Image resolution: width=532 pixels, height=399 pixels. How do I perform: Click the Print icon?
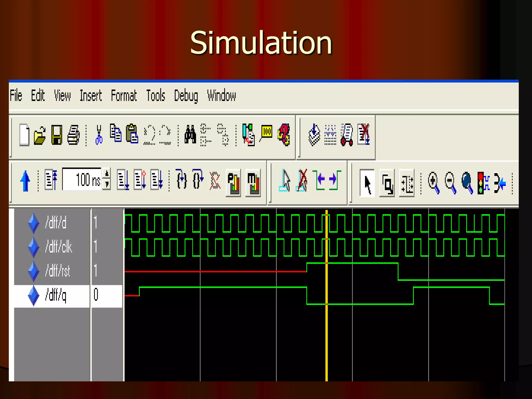pyautogui.click(x=74, y=135)
